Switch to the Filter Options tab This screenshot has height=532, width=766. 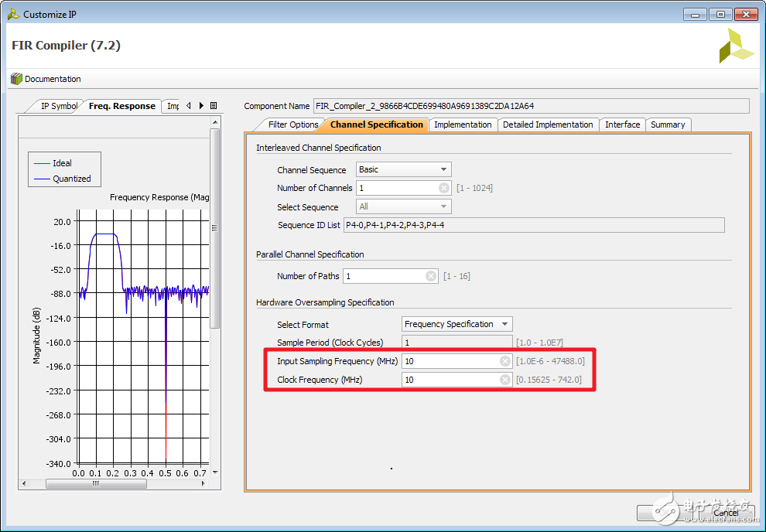click(x=292, y=124)
